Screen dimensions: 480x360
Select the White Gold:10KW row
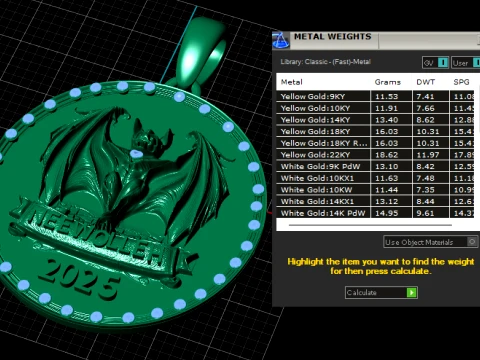coord(375,190)
